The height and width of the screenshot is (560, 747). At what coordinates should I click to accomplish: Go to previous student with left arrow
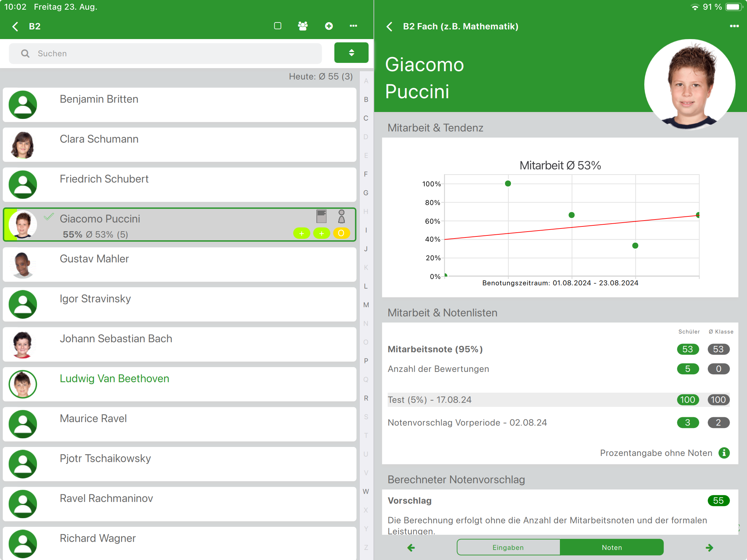[411, 548]
